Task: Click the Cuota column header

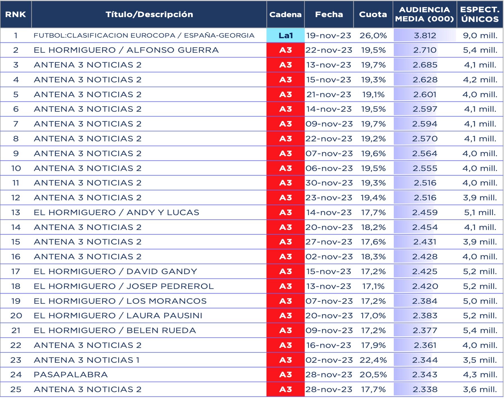Action: click(x=373, y=14)
